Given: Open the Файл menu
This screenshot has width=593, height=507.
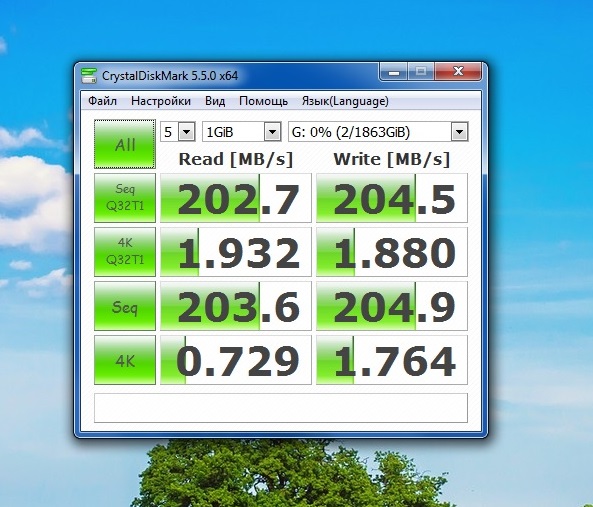Looking at the screenshot, I should (x=102, y=101).
